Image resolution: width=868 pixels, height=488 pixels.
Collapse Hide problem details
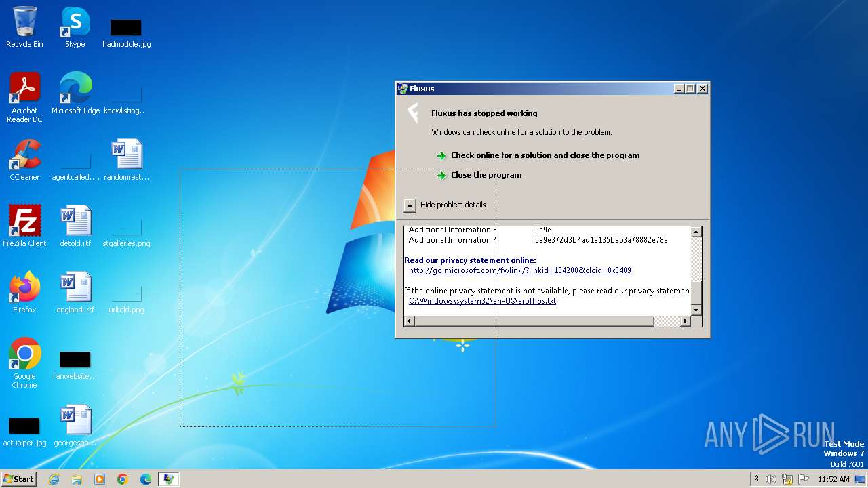point(446,205)
